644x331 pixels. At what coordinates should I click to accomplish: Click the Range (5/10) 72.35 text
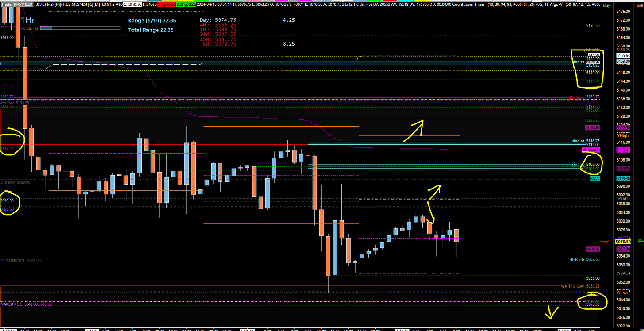(152, 20)
